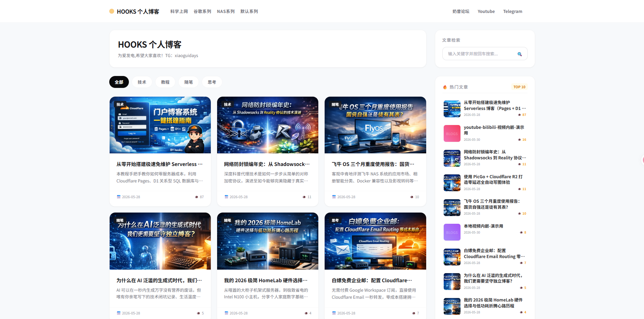The image size is (644, 319).
Task: Switch to the 思考 category tab
Action: coord(212,82)
